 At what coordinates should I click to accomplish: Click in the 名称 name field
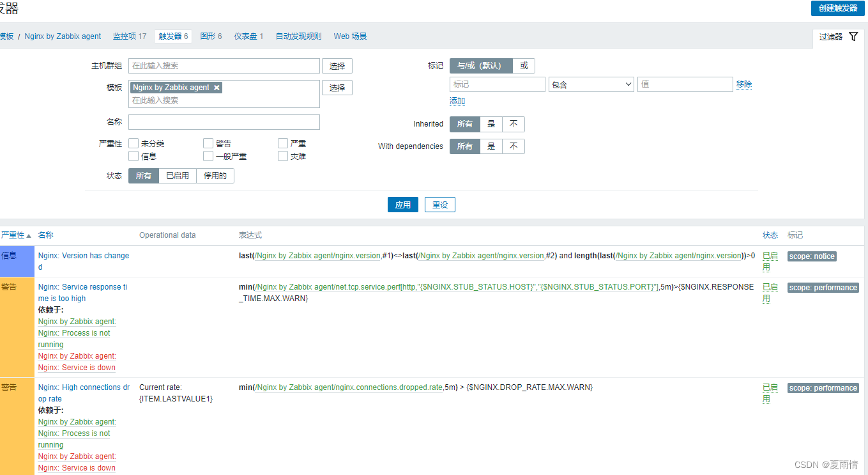224,122
